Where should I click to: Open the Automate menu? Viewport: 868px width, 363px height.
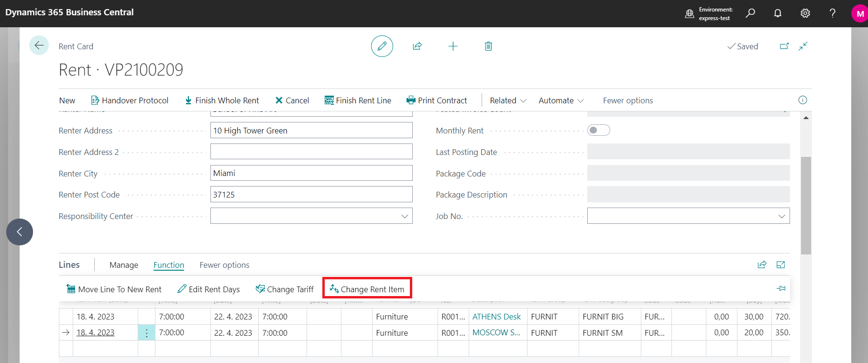tap(560, 100)
